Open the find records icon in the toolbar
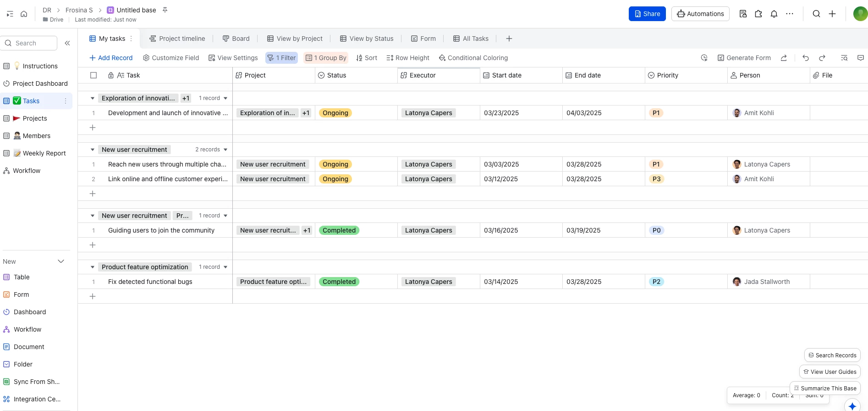Screen dimensions: 868x411 [844, 58]
